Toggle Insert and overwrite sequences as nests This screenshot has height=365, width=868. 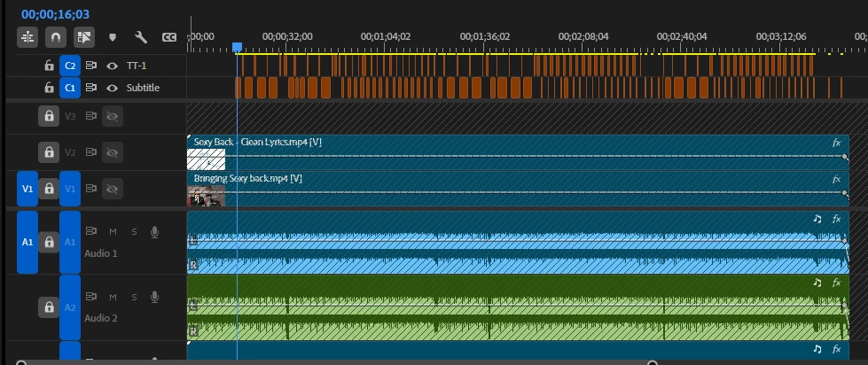coord(27,37)
